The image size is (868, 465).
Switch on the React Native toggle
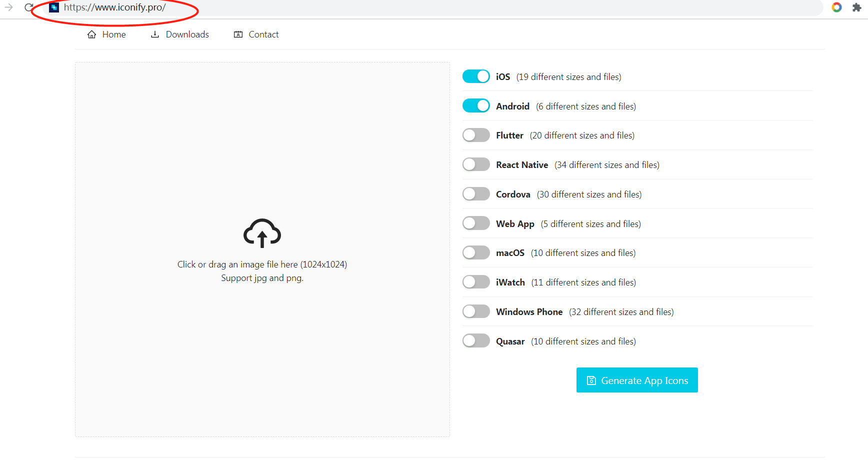[476, 164]
